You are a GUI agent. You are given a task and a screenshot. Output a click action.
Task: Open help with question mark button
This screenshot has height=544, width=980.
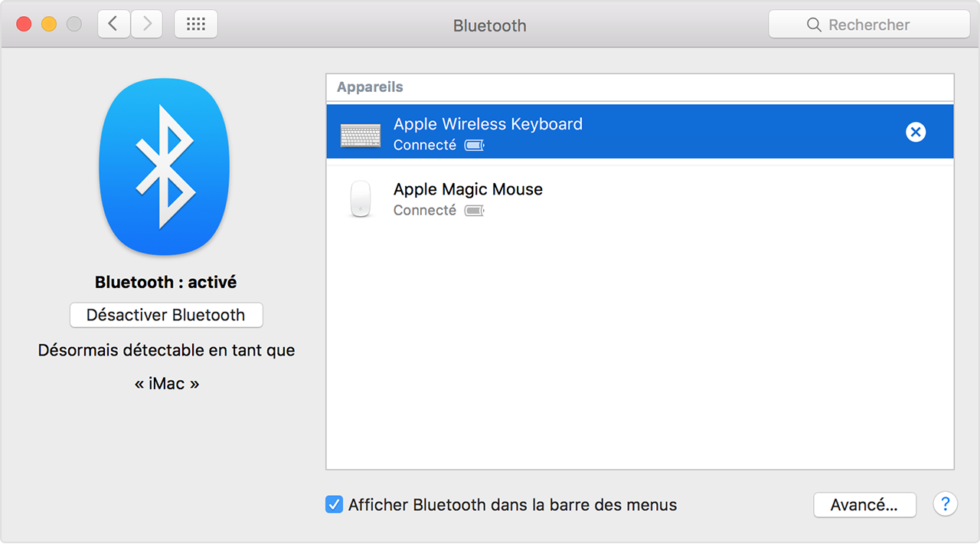coord(946,504)
